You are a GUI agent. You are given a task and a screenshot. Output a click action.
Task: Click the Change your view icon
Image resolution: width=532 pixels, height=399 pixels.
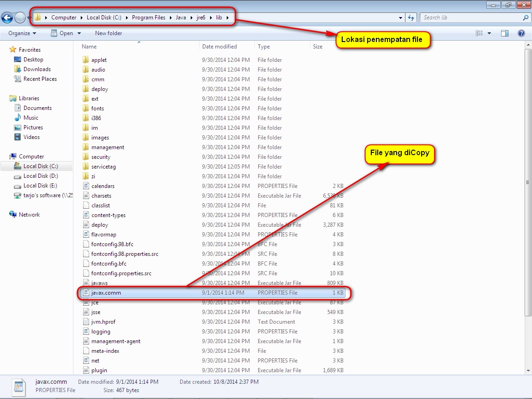(x=479, y=33)
